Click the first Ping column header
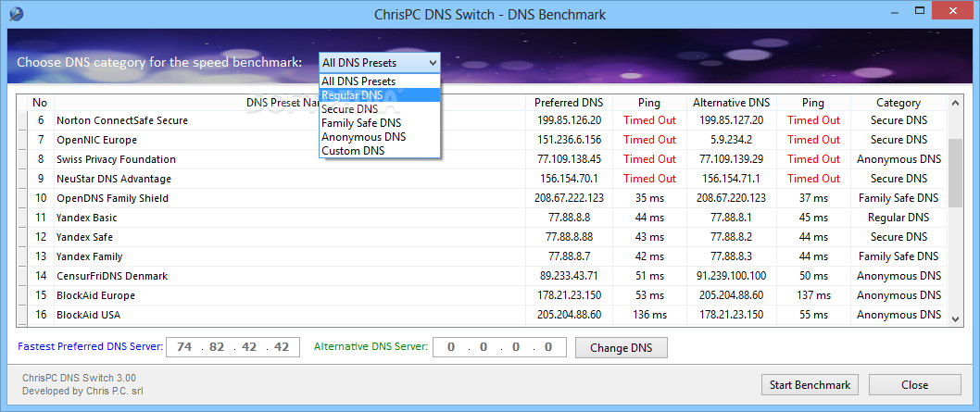 [x=649, y=103]
